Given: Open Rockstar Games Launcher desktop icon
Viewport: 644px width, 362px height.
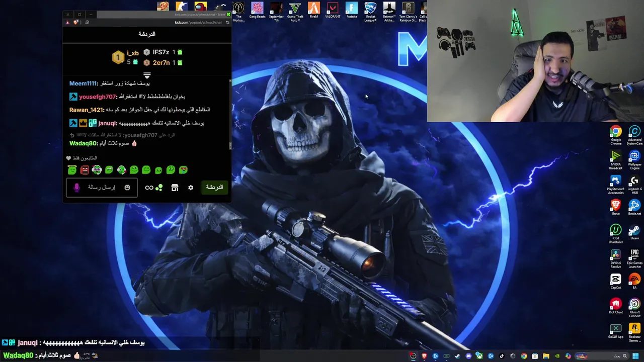Looking at the screenshot, I should (634, 332).
